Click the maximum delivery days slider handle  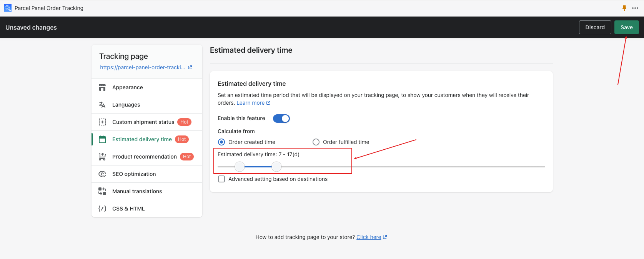pyautogui.click(x=276, y=167)
